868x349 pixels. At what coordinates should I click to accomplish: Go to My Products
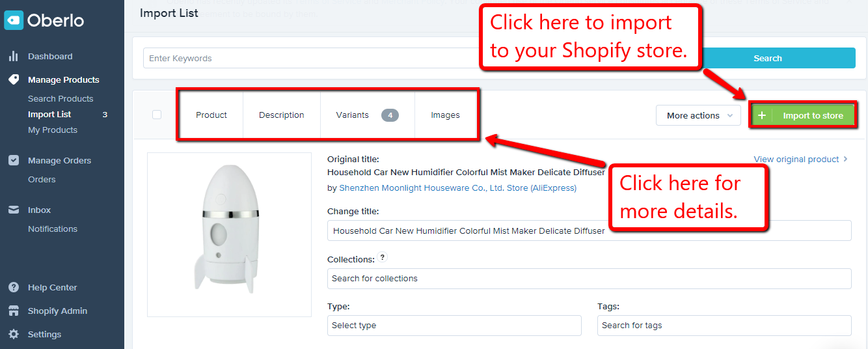53,130
